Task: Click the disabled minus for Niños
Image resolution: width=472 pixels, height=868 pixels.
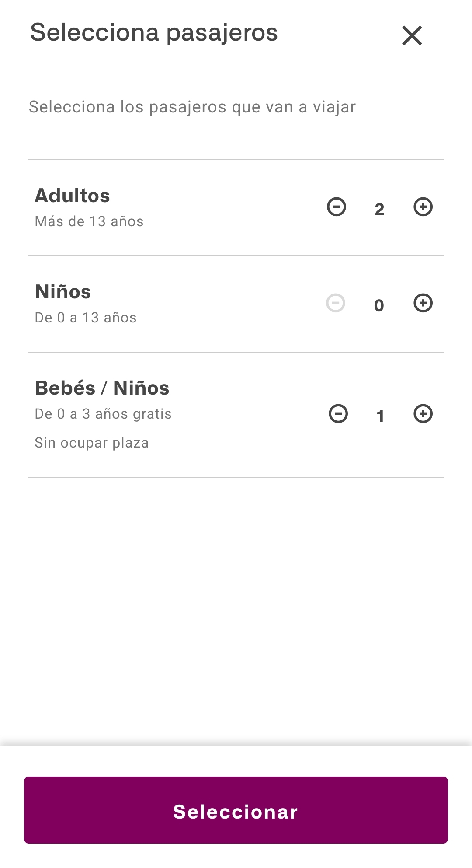Action: tap(336, 303)
